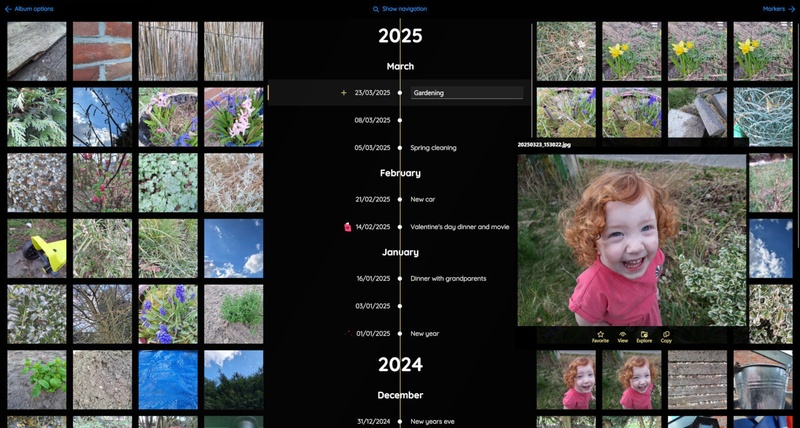The width and height of the screenshot is (800, 428).
Task: Open the metal bucket thumbnail
Action: click(x=763, y=380)
